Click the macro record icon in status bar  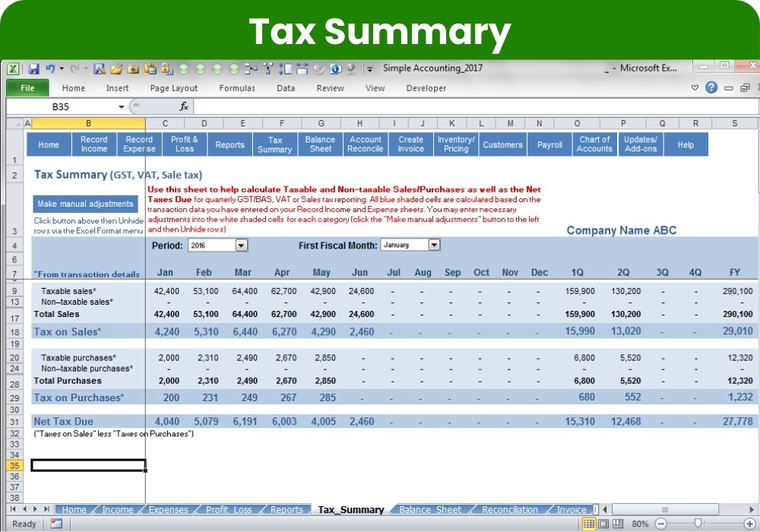(x=56, y=524)
